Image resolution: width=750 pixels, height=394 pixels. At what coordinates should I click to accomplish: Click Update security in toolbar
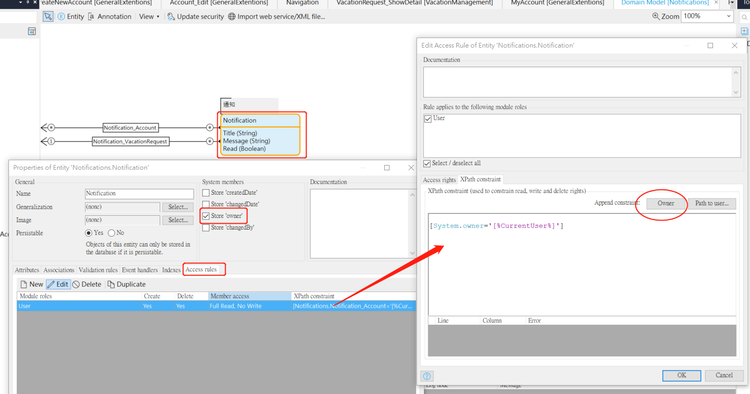click(x=195, y=16)
